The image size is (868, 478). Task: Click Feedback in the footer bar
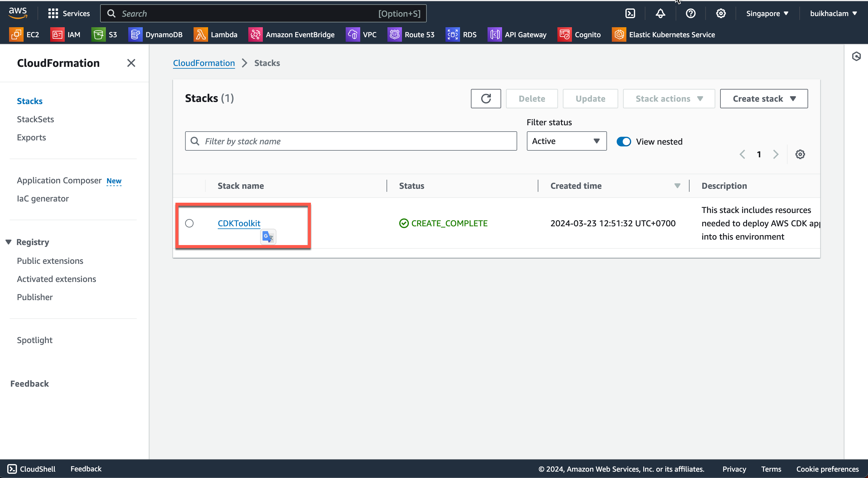pos(86,469)
